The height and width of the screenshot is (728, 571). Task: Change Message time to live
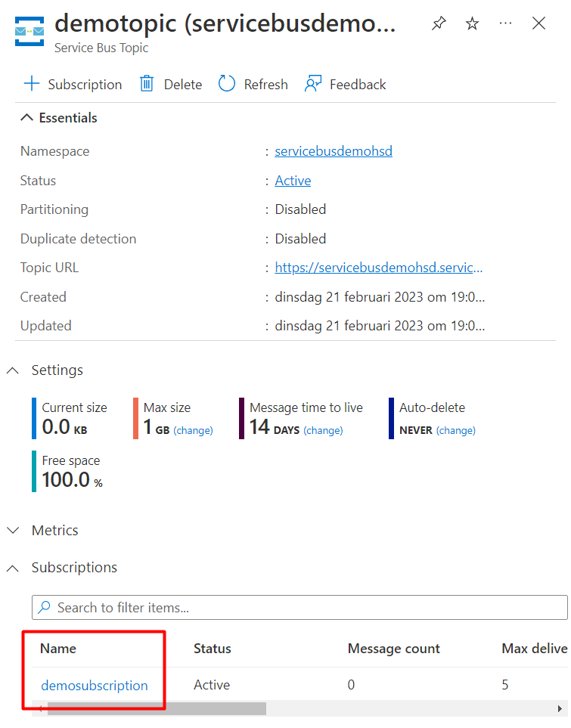coord(324,430)
